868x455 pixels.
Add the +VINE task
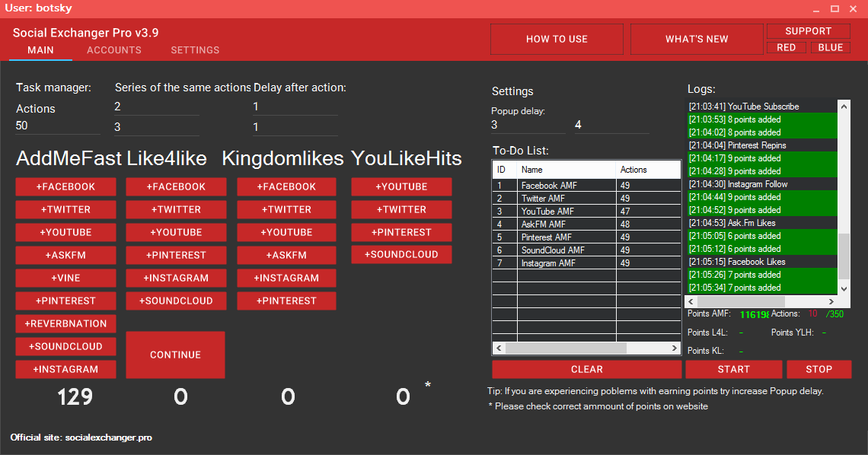click(66, 278)
